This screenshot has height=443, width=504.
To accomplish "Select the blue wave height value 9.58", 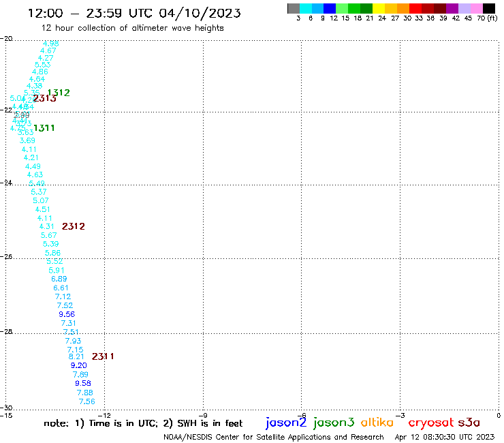I will (x=83, y=383).
